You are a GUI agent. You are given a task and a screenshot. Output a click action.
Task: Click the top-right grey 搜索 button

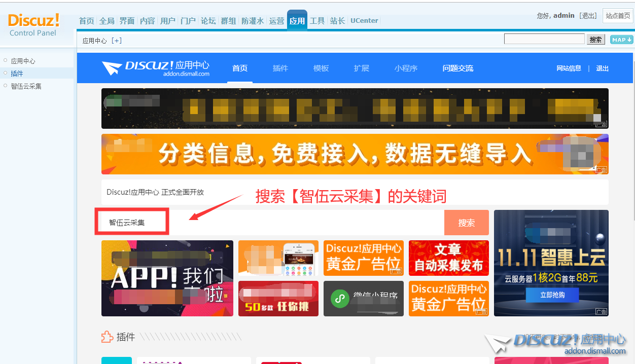tap(596, 40)
